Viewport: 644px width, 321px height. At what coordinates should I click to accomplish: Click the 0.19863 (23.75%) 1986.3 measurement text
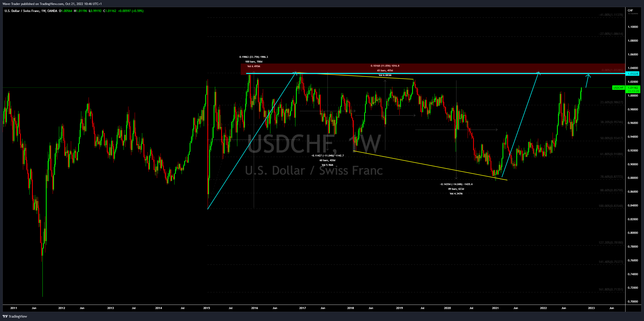tap(253, 57)
